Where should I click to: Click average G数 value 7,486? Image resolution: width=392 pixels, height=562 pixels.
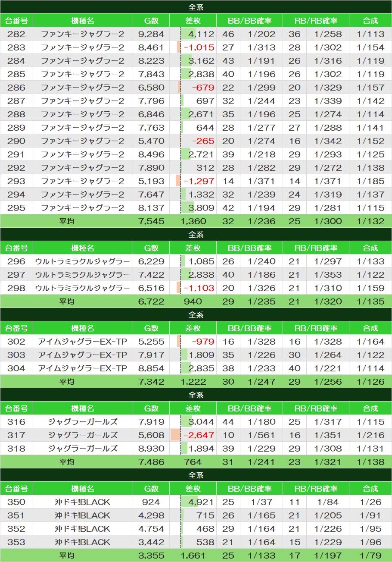tap(151, 462)
